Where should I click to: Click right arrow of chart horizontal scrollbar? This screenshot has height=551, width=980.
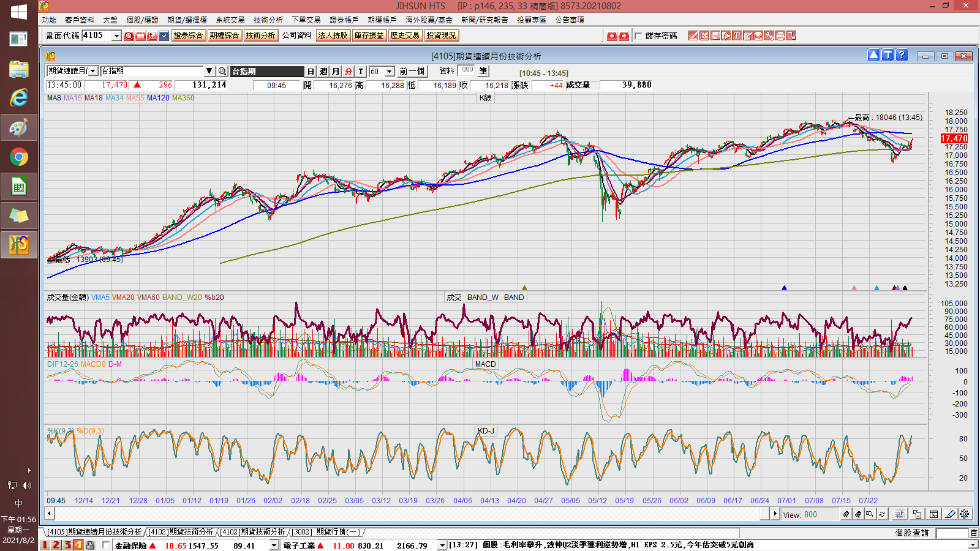pyautogui.click(x=775, y=514)
